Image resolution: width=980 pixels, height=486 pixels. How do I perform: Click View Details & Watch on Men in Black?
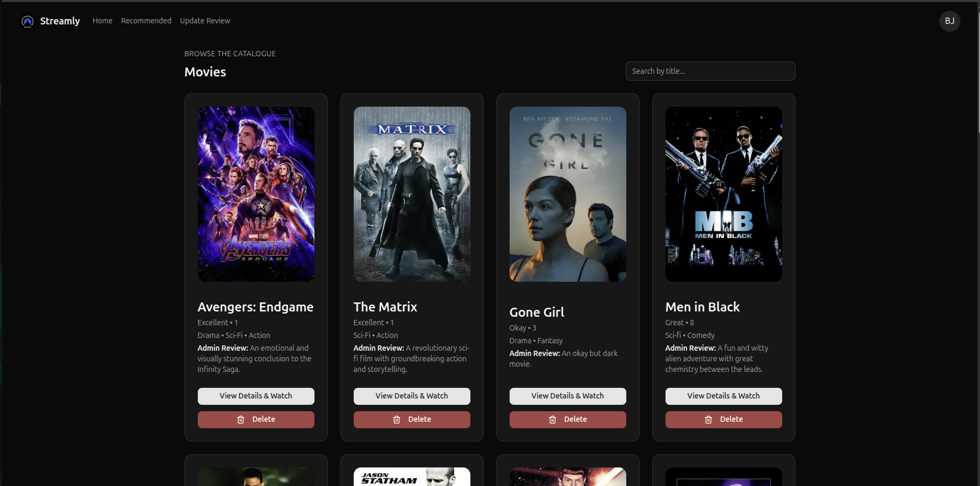point(723,396)
